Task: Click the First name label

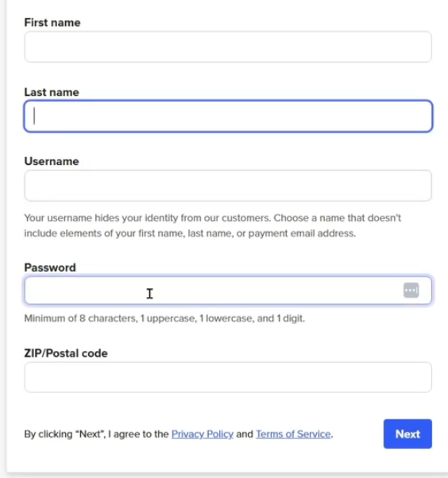Action: coord(52,22)
